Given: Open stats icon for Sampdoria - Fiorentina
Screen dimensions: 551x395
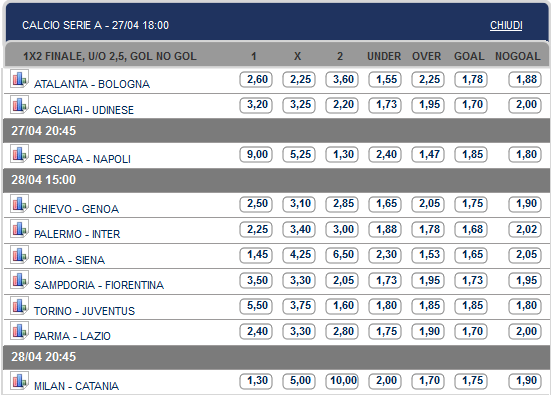Looking at the screenshot, I should point(19,280).
